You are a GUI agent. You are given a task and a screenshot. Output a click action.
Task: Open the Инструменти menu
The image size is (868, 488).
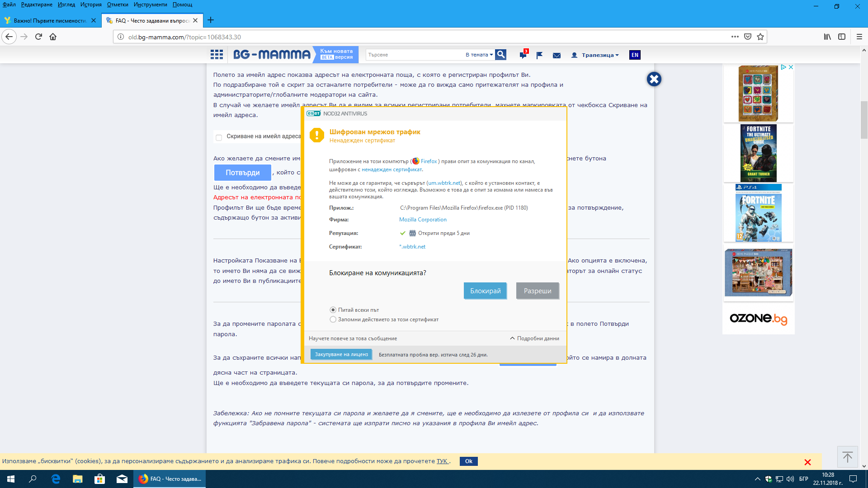tap(150, 5)
